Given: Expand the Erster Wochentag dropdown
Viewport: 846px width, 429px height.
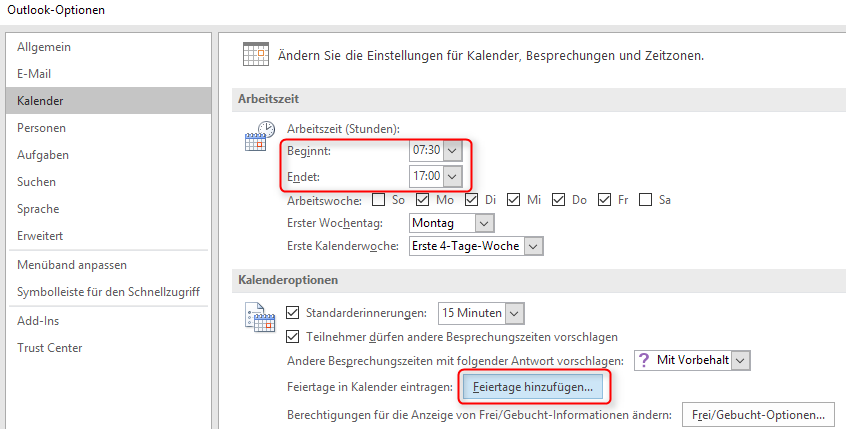Looking at the screenshot, I should [x=484, y=223].
